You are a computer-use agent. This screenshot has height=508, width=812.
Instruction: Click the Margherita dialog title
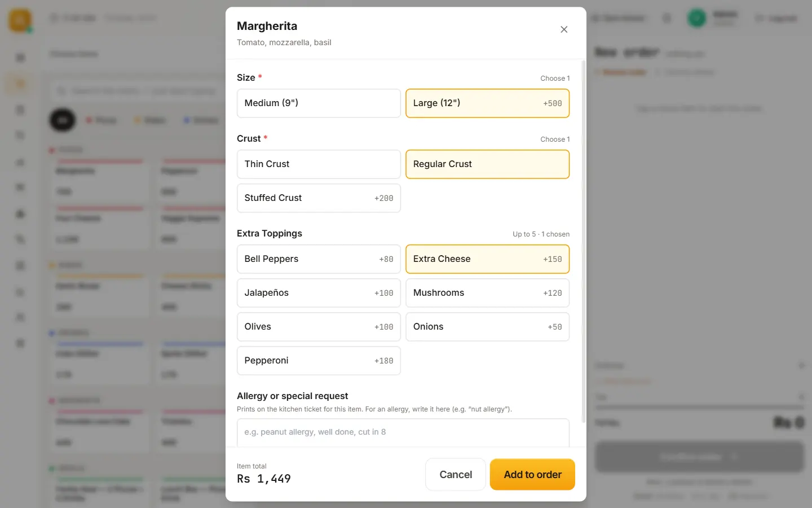[x=267, y=26]
